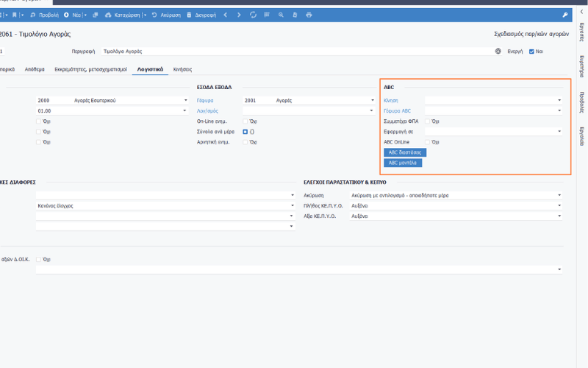Open the bookmark dropdown arrow
Viewport: 588px width, 368px height.
point(22,15)
